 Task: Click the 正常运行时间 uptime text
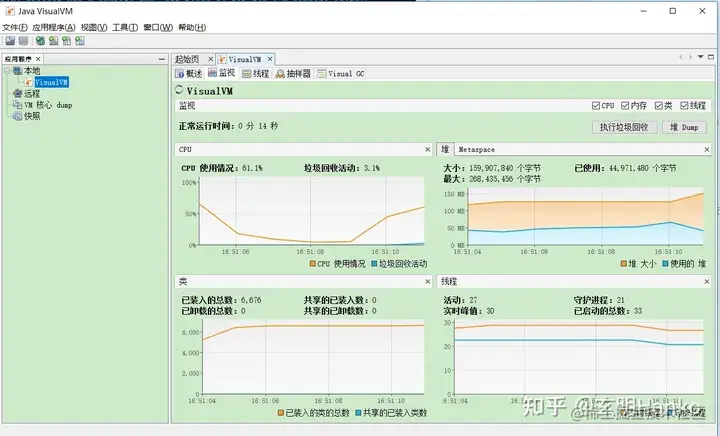pyautogui.click(x=228, y=126)
